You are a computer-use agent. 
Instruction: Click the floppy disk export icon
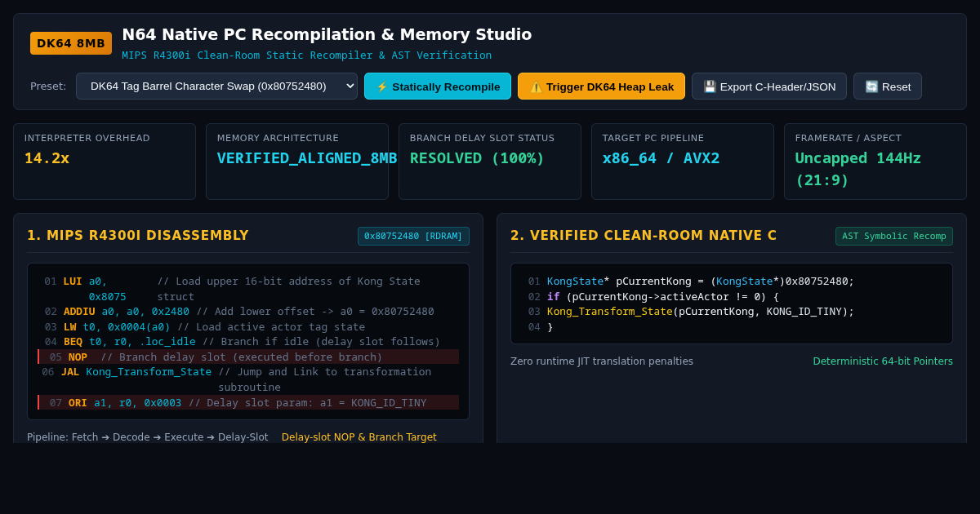(710, 86)
